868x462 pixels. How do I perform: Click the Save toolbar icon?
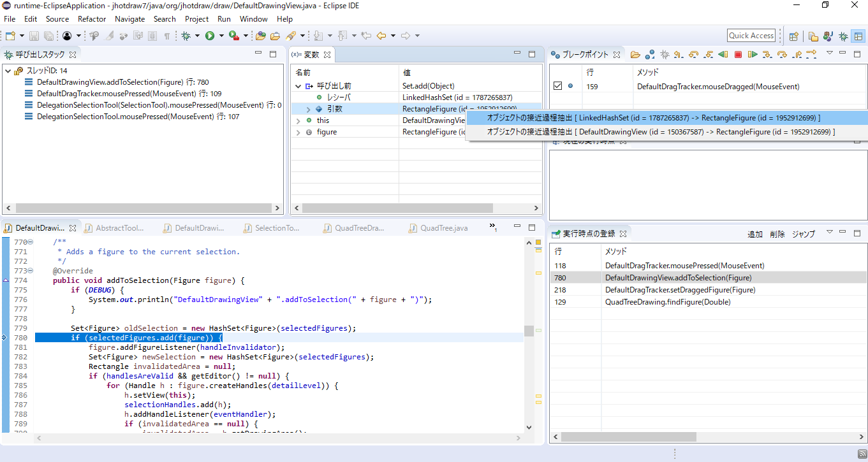coord(34,36)
